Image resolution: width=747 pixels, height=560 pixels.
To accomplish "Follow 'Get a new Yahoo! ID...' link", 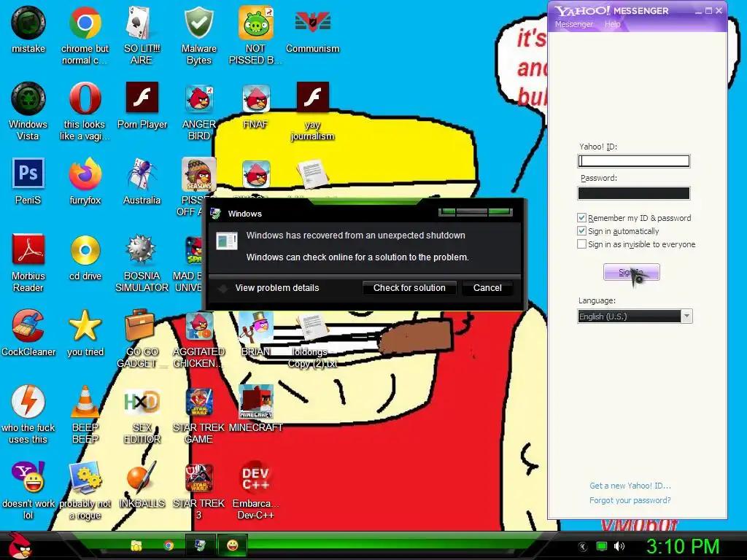I will (630, 486).
